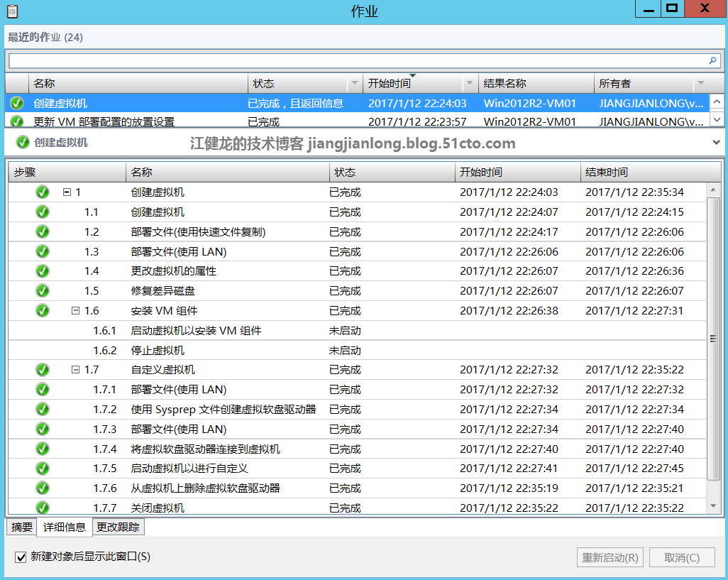728x580 pixels.
Task: Click the search magnifier icon in the filter box
Action: 712,60
